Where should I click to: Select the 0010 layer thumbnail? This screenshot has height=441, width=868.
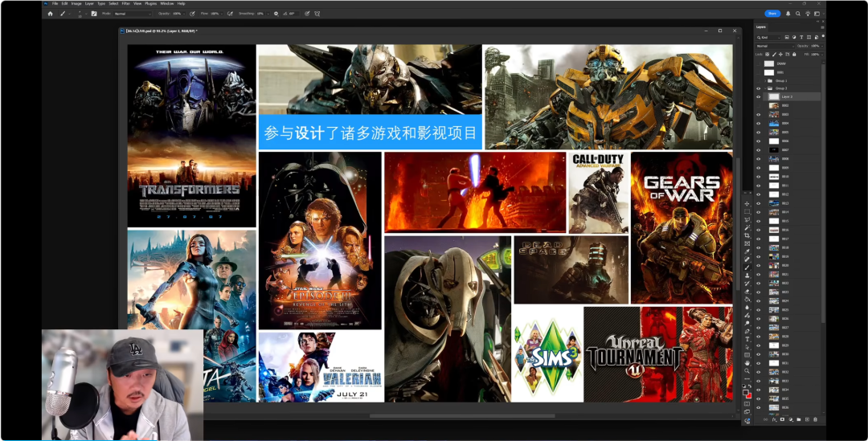(x=774, y=177)
